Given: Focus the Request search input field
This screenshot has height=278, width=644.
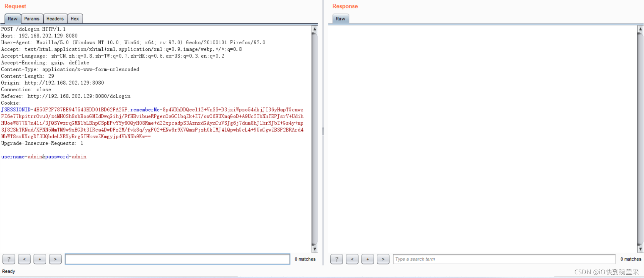Looking at the screenshot, I should pyautogui.click(x=177, y=259).
